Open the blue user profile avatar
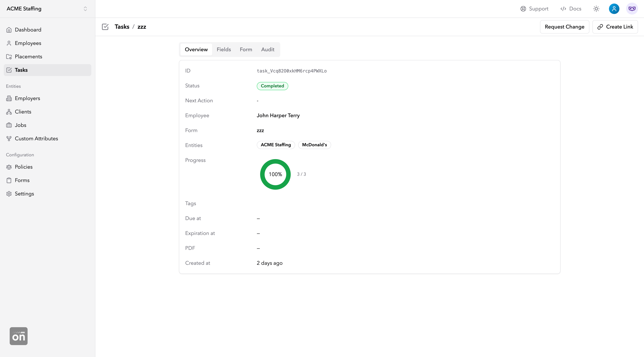This screenshot has height=357, width=644. 614,9
